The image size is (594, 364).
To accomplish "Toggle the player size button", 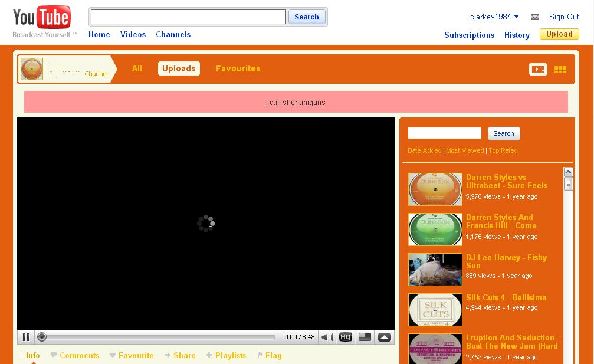I will click(x=365, y=337).
